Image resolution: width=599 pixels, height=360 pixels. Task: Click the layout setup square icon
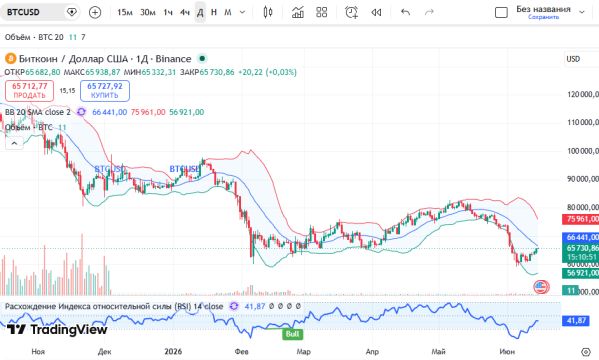coord(501,12)
